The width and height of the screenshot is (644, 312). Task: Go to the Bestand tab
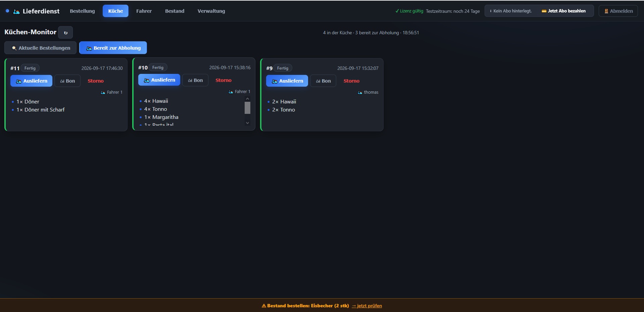coord(175,11)
